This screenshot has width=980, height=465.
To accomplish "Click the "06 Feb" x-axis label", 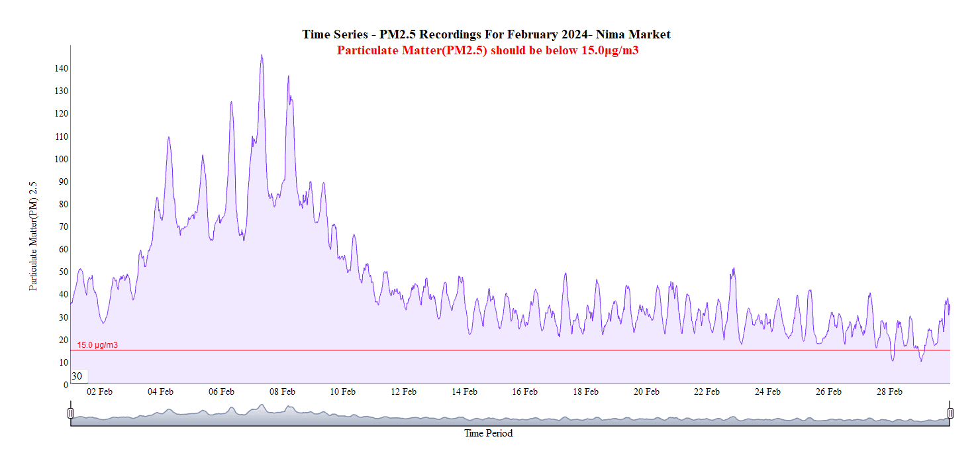I will (x=221, y=392).
